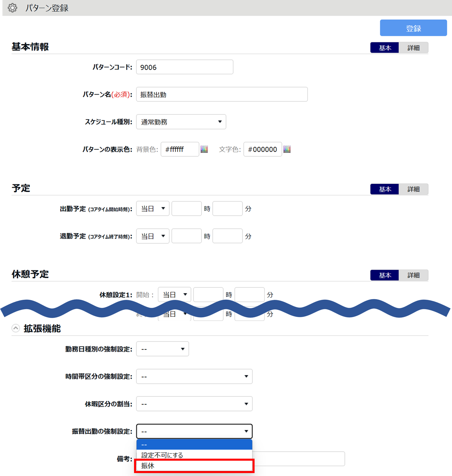Open background color picker palette icon

pos(204,149)
